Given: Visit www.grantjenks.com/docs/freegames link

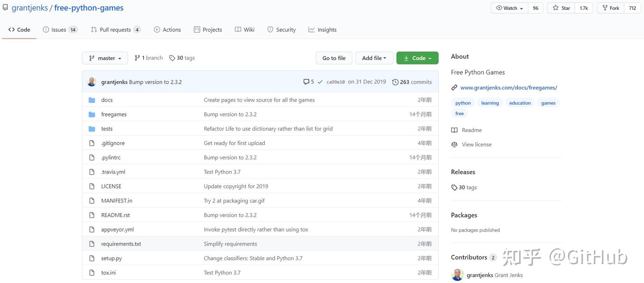Looking at the screenshot, I should [x=508, y=87].
